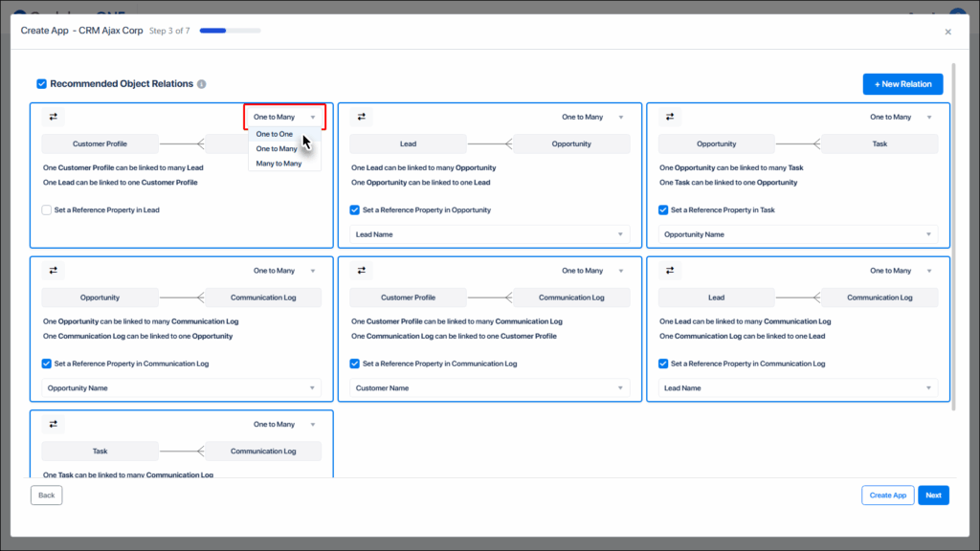The width and height of the screenshot is (980, 551).
Task: Go back to previous step
Action: 46,496
